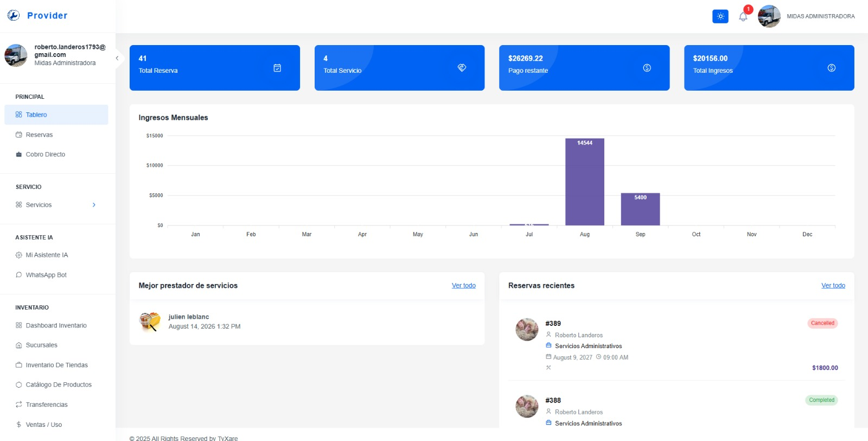Click the Provider logo icon
Image resolution: width=868 pixels, height=441 pixels.
pos(14,15)
